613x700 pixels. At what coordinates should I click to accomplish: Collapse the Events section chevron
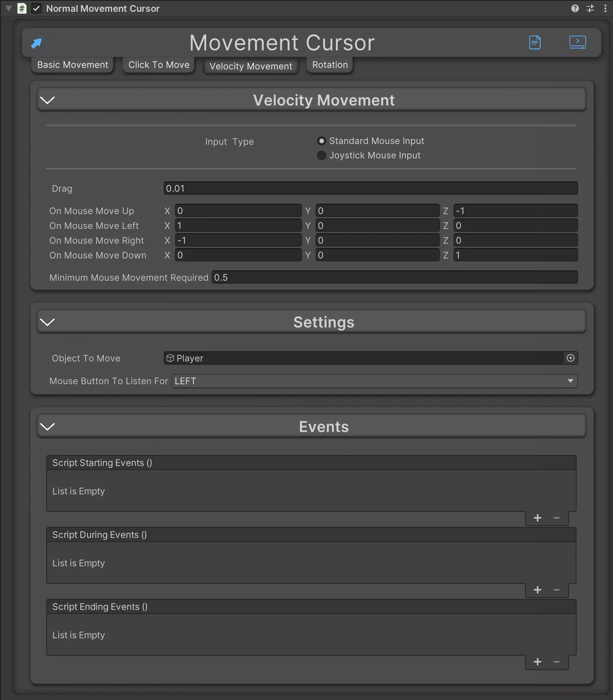click(47, 427)
